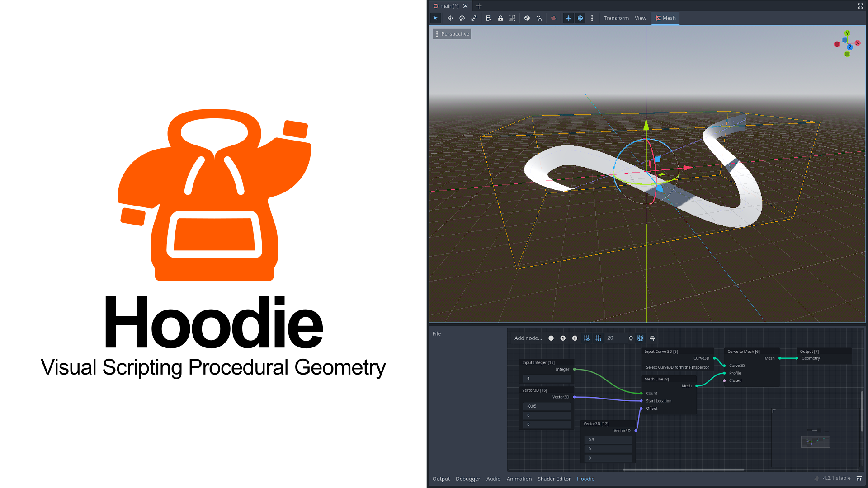Lock the selected node

[500, 18]
